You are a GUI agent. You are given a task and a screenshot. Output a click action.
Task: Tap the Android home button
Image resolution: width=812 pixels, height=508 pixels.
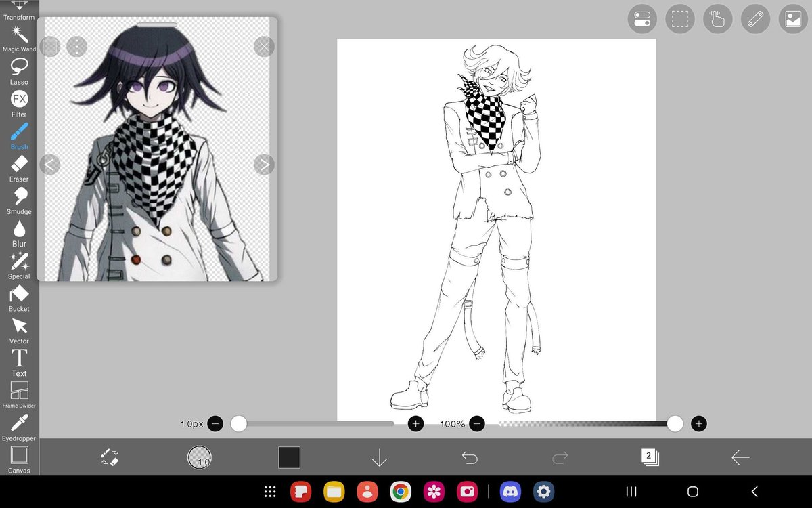(x=692, y=492)
